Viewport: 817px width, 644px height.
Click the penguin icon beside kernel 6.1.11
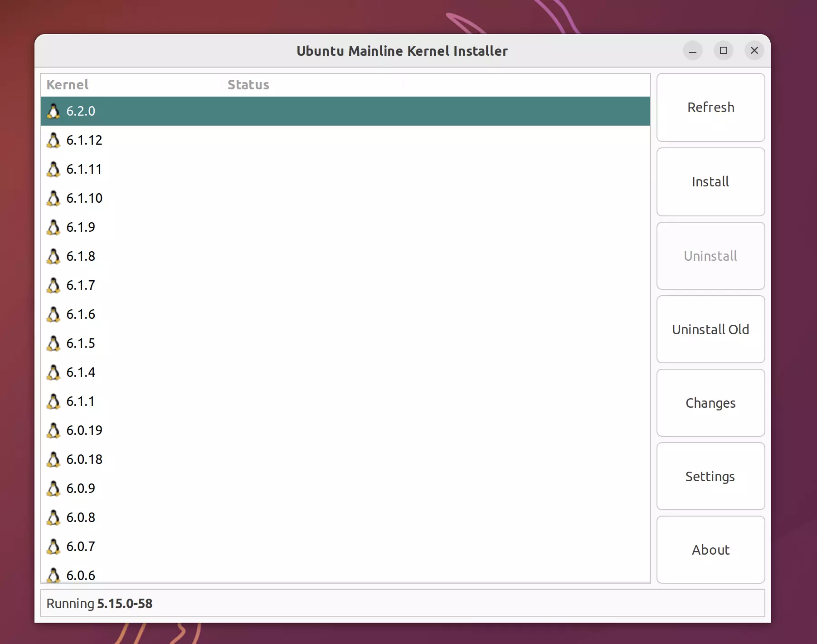tap(53, 169)
